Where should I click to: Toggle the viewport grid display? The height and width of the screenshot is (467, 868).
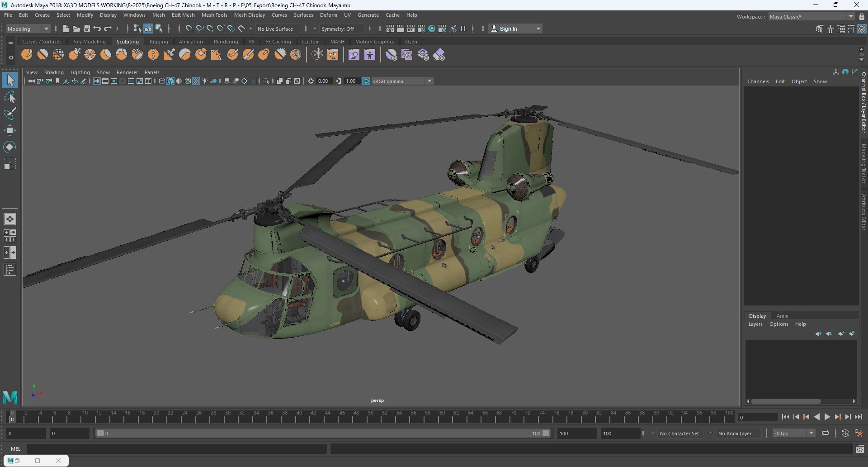[96, 81]
